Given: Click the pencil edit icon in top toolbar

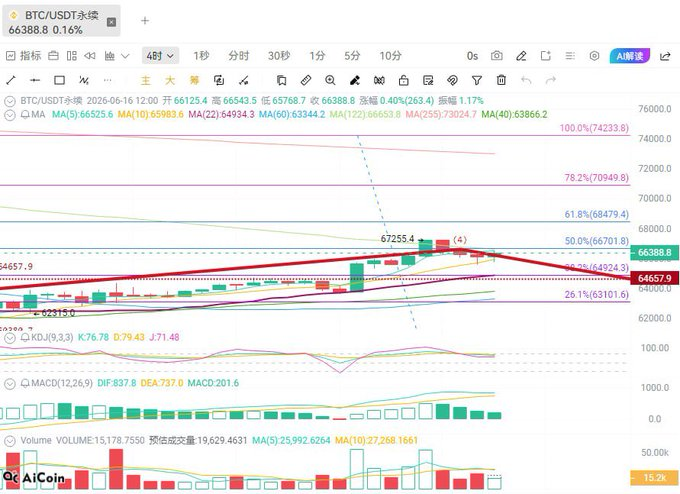Looking at the screenshot, I should coord(521,56).
